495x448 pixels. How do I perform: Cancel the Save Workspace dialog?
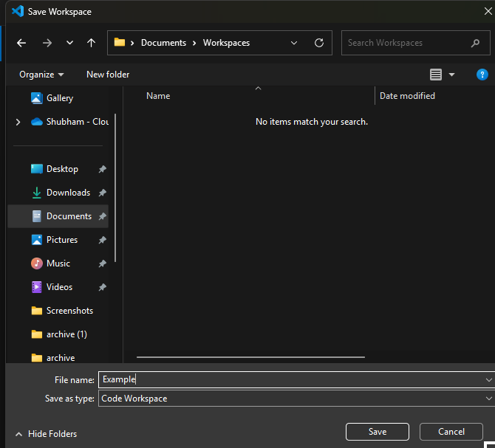click(451, 431)
